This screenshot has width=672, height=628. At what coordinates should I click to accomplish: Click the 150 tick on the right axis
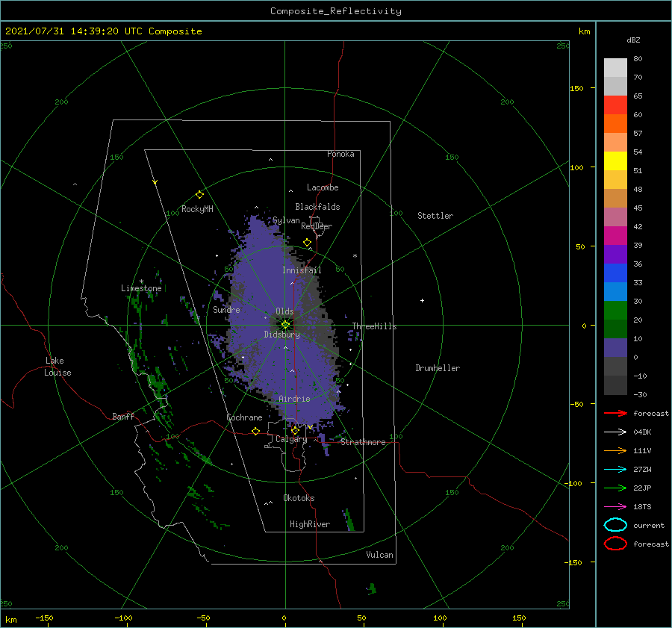(576, 88)
